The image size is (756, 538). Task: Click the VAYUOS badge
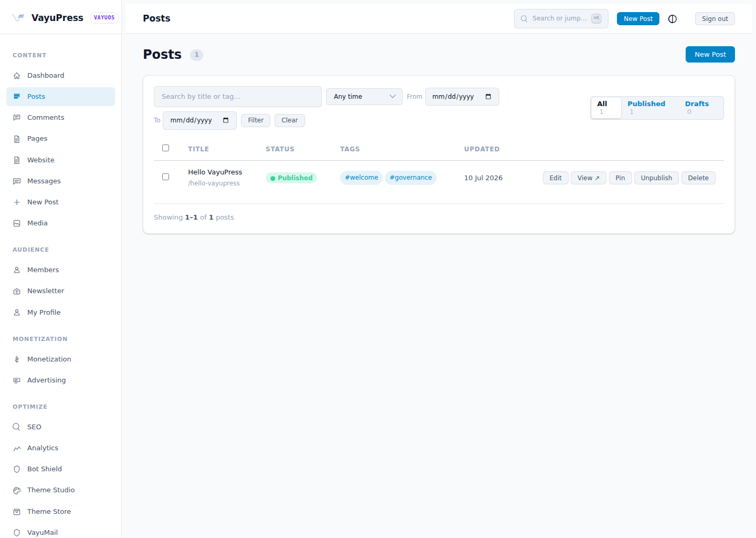pos(104,18)
